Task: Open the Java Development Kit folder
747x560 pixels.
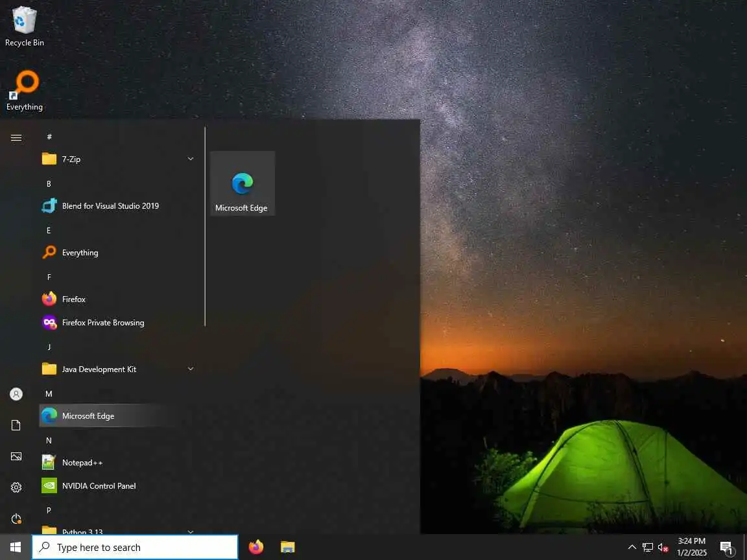Action: point(117,369)
